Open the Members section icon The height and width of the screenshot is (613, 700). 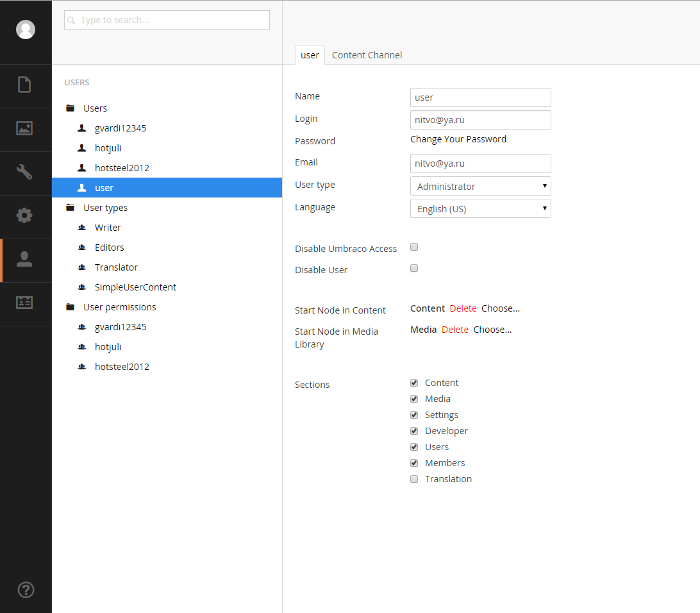(24, 303)
